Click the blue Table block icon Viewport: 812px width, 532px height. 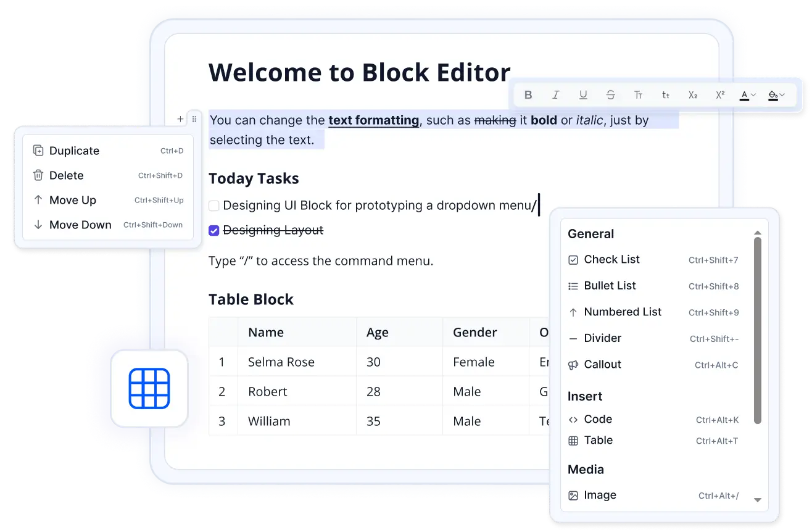[150, 388]
